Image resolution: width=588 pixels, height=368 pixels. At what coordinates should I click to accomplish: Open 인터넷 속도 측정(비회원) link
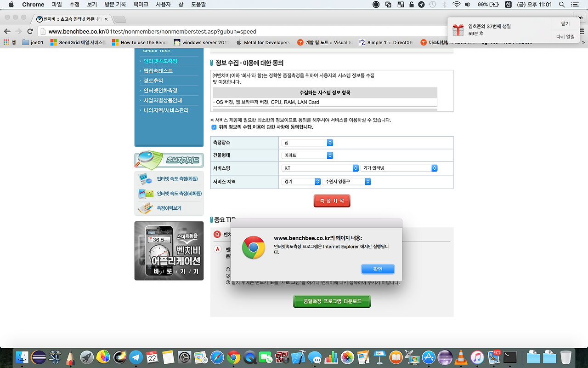coord(179,194)
